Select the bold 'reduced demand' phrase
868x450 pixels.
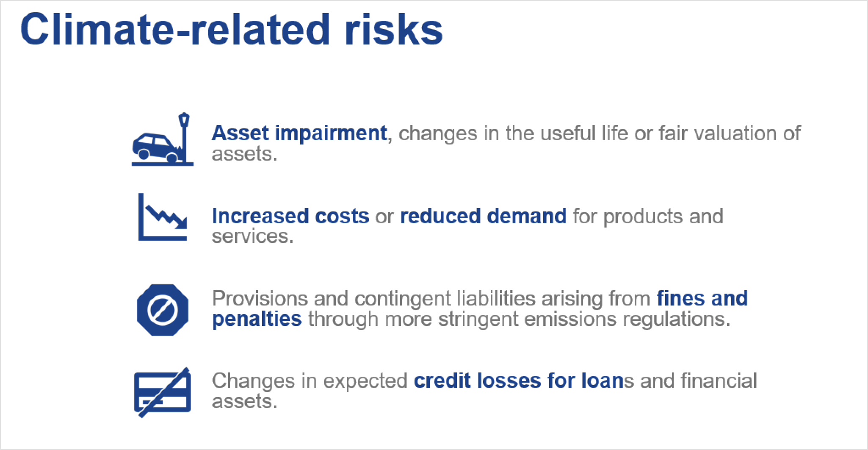tap(483, 216)
